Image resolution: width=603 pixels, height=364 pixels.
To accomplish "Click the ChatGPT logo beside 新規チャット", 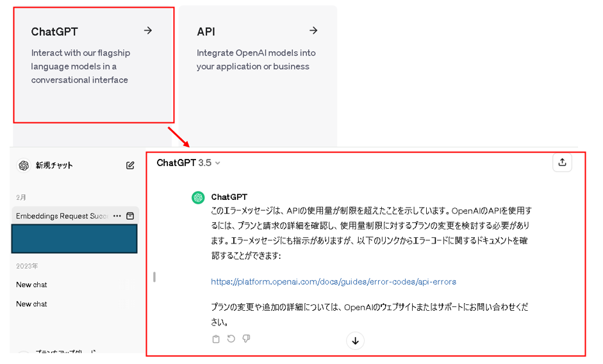I will (24, 165).
